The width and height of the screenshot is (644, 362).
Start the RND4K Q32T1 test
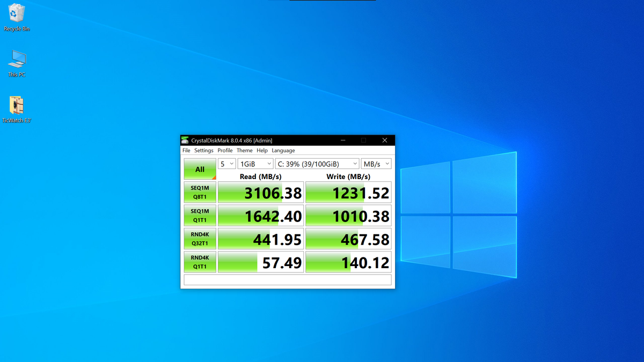(200, 239)
